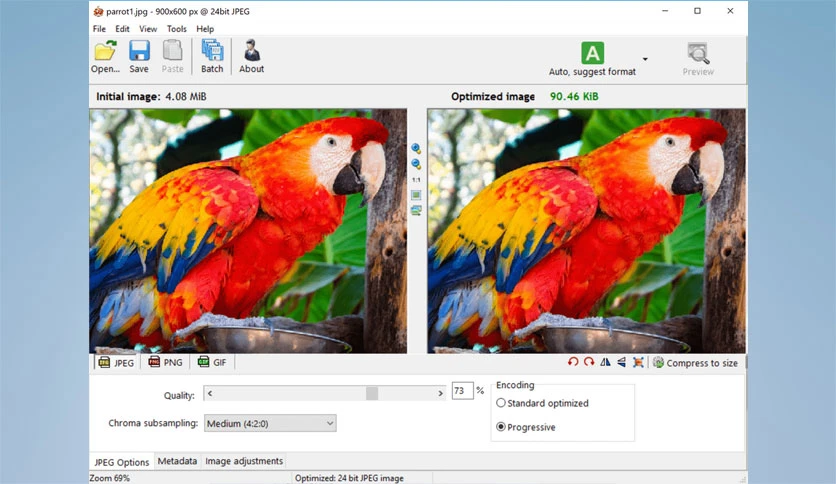The height and width of the screenshot is (484, 836).
Task: Expand the format suggestion dropdown arrow
Action: [x=645, y=59]
